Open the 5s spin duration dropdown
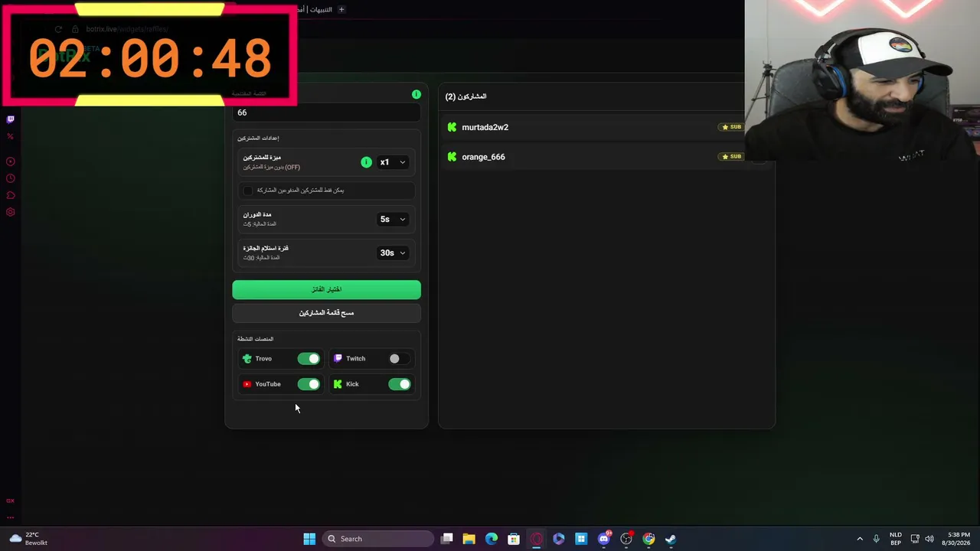The image size is (980, 551). point(393,219)
